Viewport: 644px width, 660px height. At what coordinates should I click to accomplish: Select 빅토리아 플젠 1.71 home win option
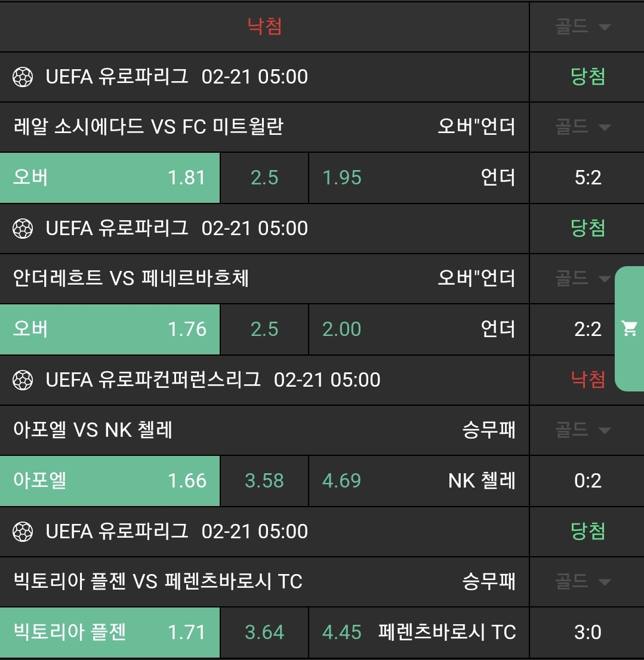[110, 633]
